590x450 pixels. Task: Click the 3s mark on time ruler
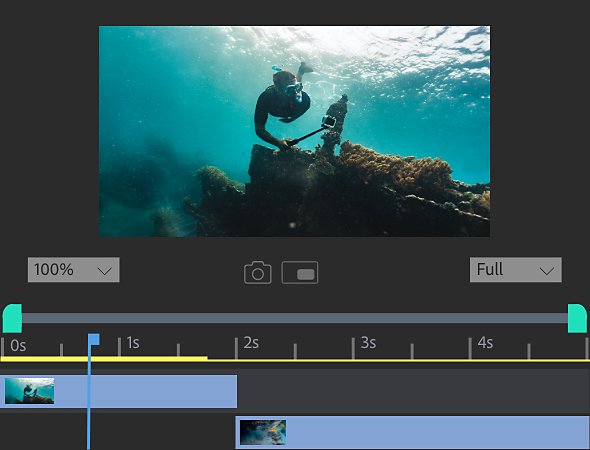coord(368,343)
